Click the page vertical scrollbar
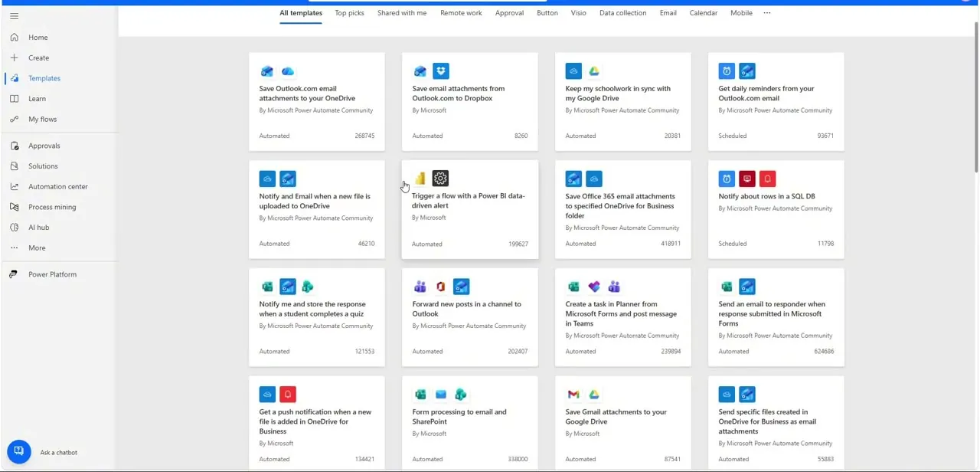 tap(976, 97)
